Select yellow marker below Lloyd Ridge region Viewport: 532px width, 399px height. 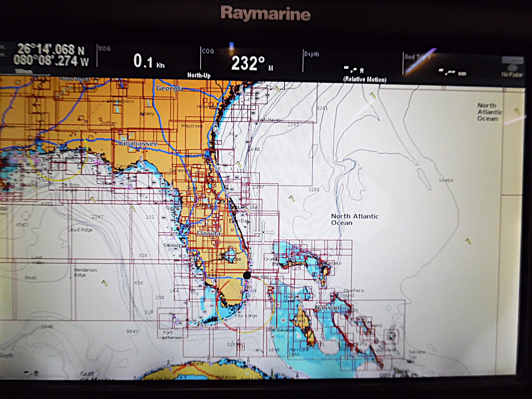point(104,283)
